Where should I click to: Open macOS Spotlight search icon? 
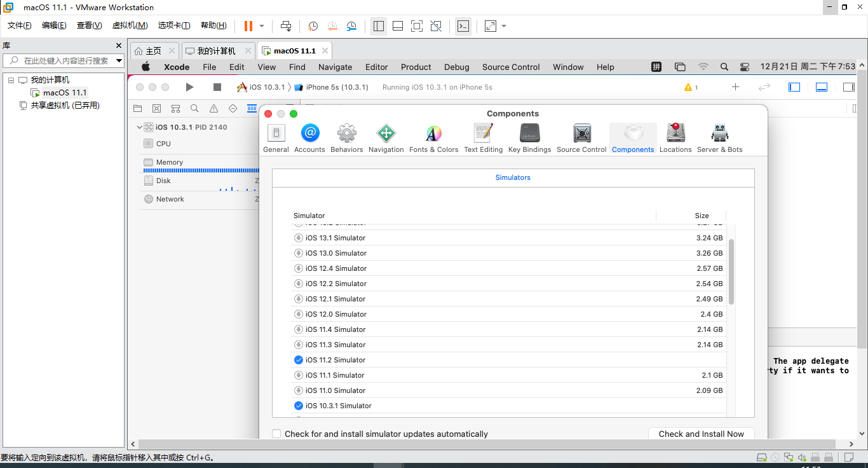[724, 67]
